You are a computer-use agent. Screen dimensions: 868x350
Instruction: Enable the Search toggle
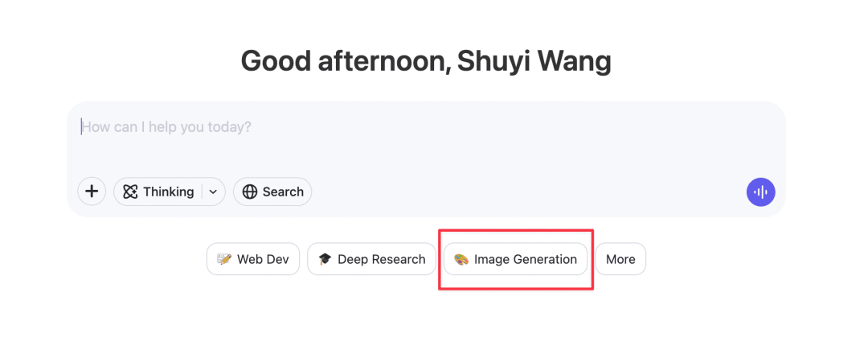pyautogui.click(x=272, y=191)
